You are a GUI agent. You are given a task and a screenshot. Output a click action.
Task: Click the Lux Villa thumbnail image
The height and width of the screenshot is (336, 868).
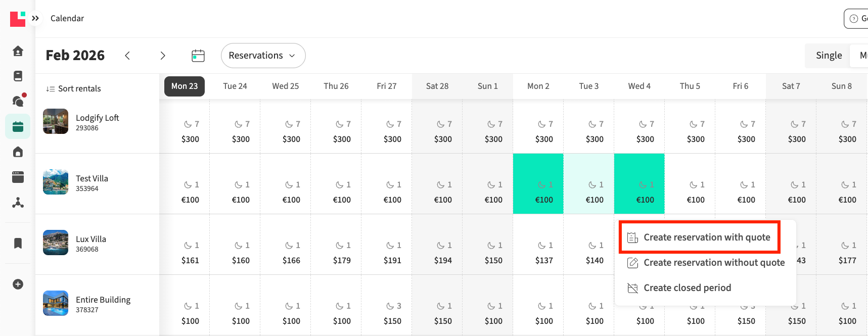[56, 243]
